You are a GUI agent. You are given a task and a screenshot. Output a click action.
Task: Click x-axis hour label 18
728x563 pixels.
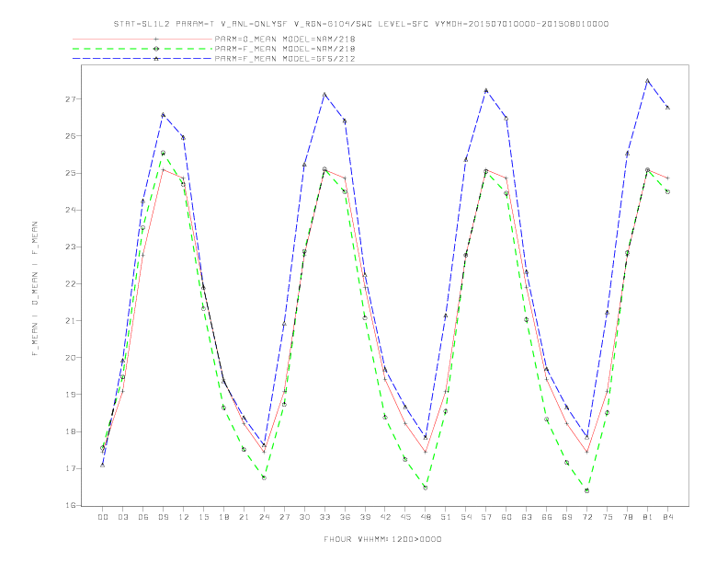point(223,517)
